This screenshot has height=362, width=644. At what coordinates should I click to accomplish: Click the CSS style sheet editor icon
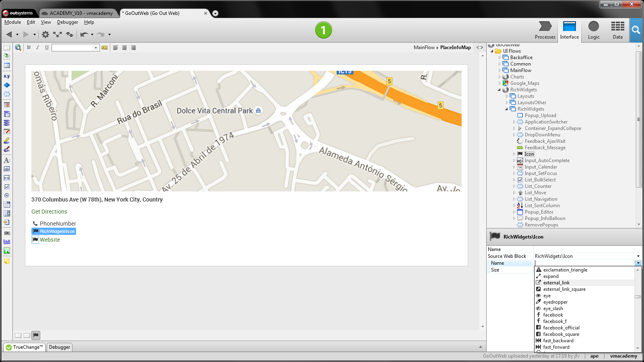[105, 47]
